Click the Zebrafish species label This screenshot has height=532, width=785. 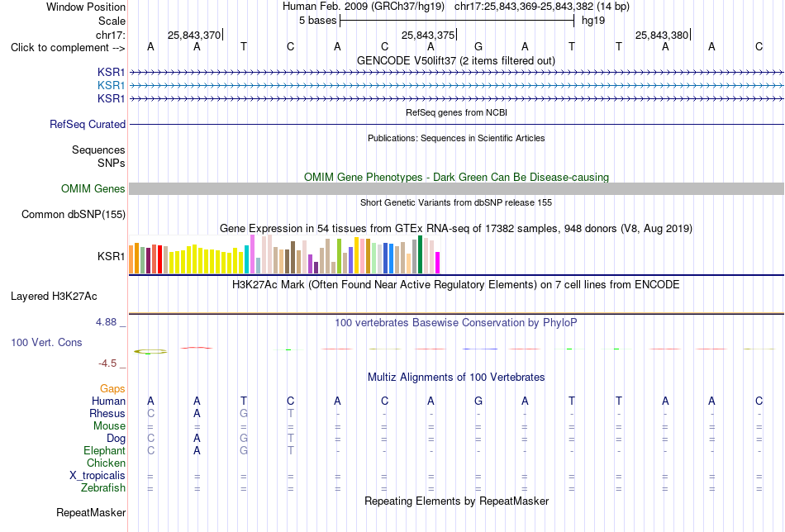(x=103, y=488)
